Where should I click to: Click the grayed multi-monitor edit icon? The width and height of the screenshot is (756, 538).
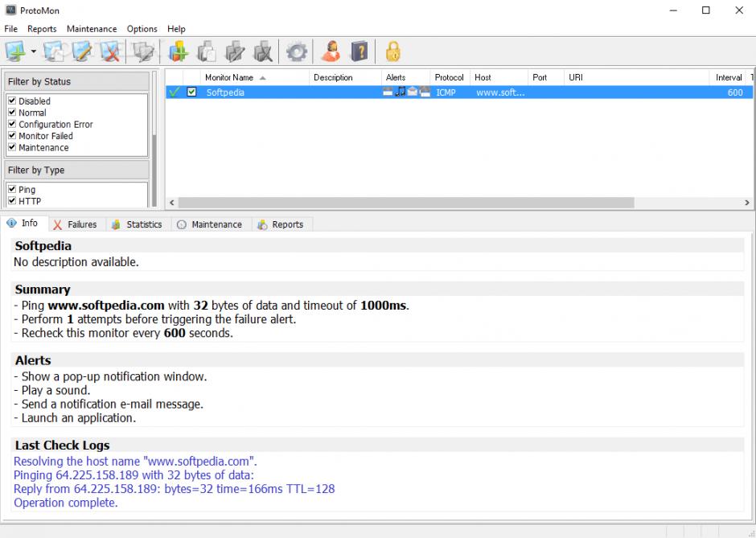[143, 51]
